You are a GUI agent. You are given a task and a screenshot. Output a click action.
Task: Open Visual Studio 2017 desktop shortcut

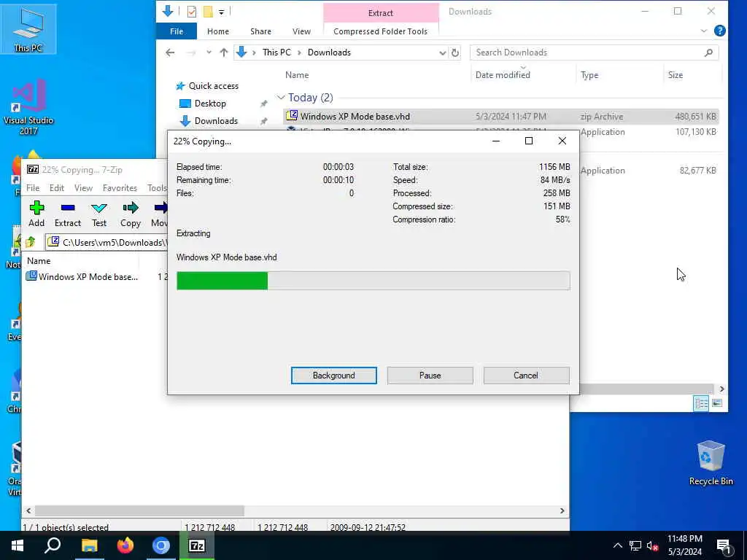pyautogui.click(x=28, y=107)
